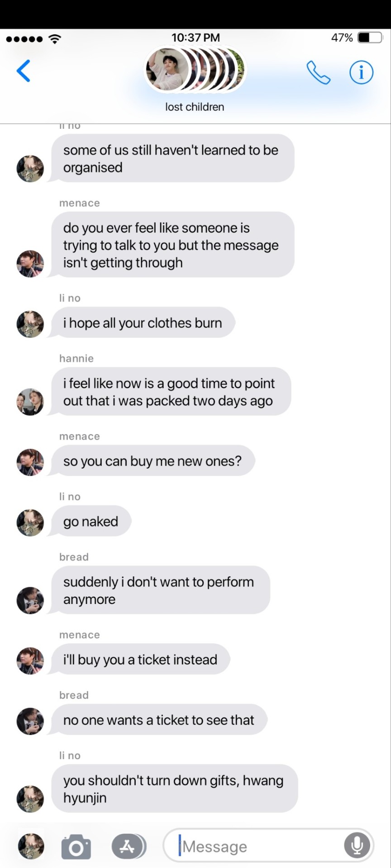The width and height of the screenshot is (391, 868).
Task: Tap menace's avatar by 'so you can buy' message
Action: [x=30, y=462]
